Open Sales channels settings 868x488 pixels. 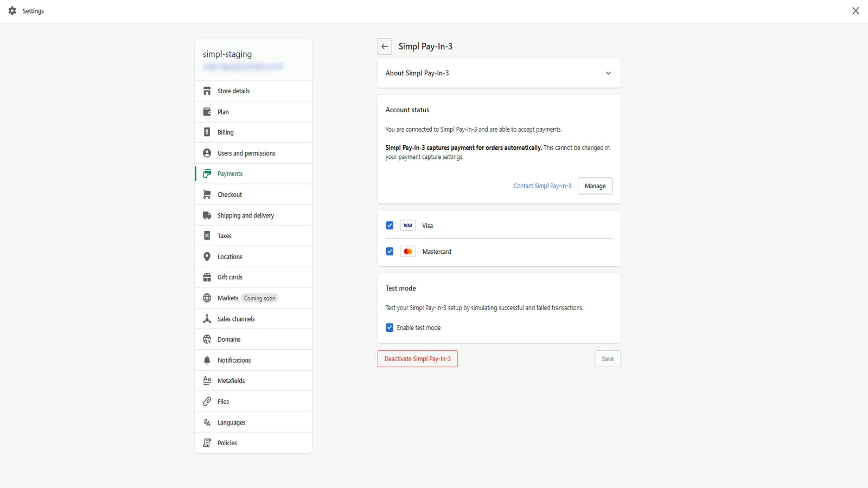click(x=253, y=319)
